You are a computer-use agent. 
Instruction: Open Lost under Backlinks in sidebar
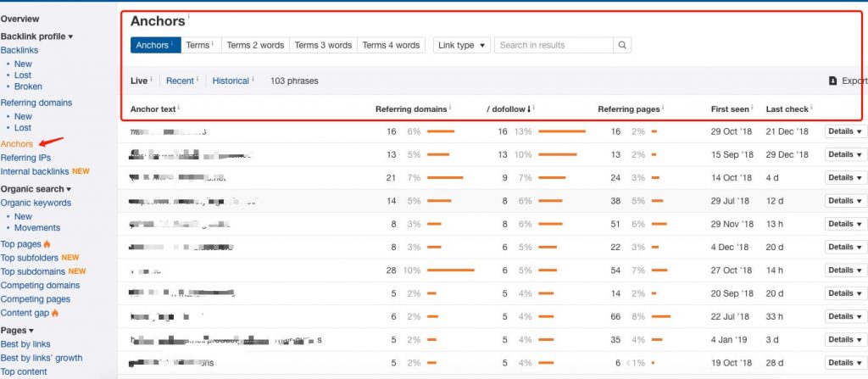point(23,75)
